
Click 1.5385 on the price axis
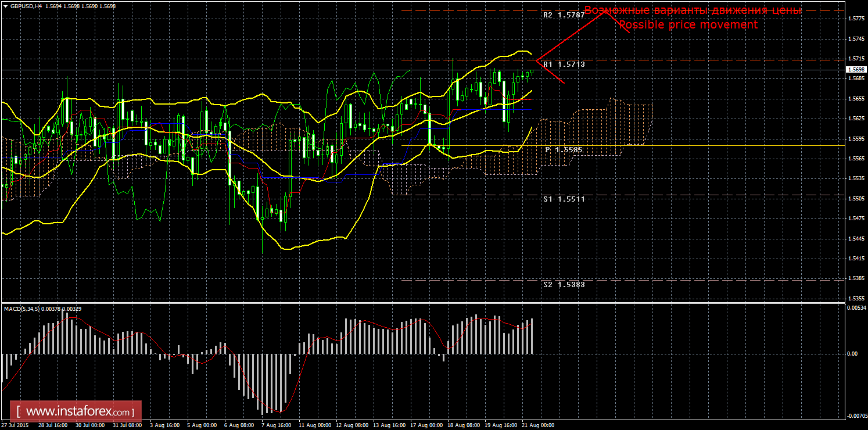[x=856, y=279]
